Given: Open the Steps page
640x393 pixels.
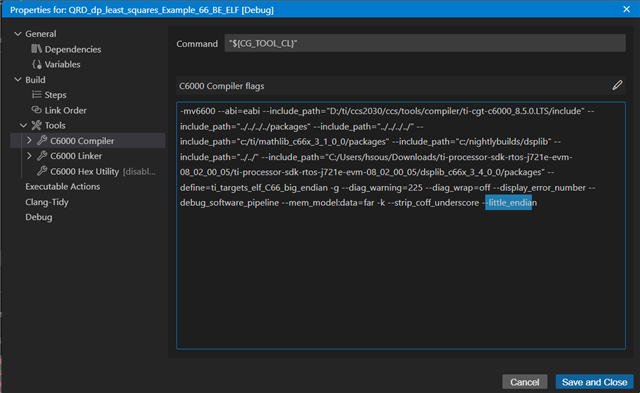Looking at the screenshot, I should tap(56, 95).
